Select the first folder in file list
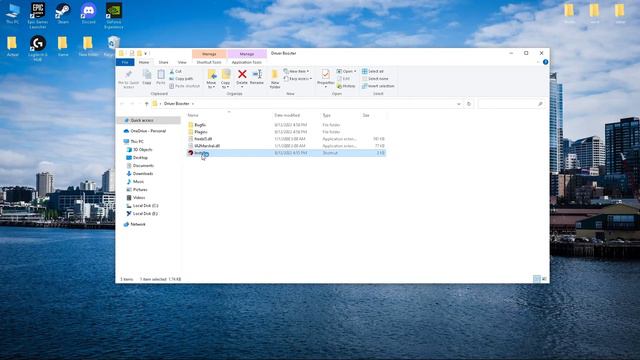This screenshot has width=640, height=360. tap(286, 125)
